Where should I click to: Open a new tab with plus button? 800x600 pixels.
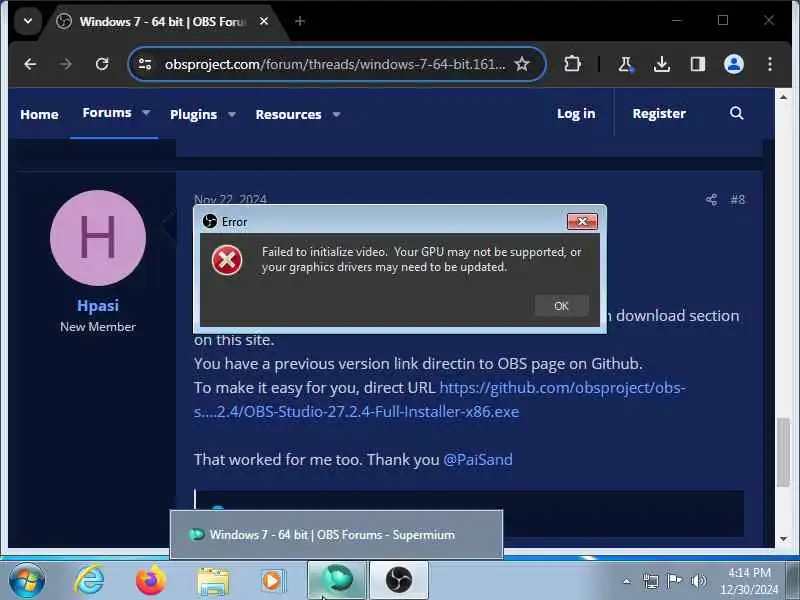300,21
